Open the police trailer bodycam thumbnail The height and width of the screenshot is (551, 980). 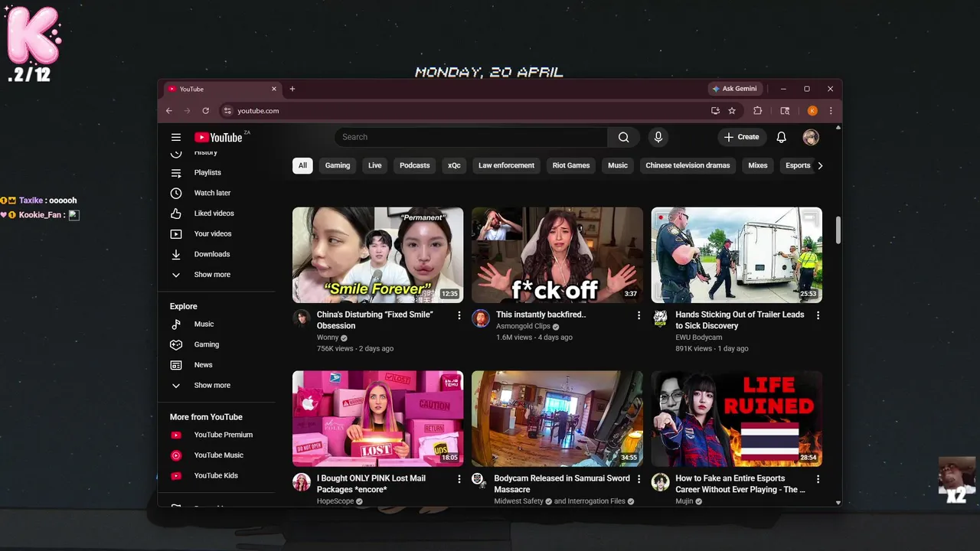click(x=737, y=255)
